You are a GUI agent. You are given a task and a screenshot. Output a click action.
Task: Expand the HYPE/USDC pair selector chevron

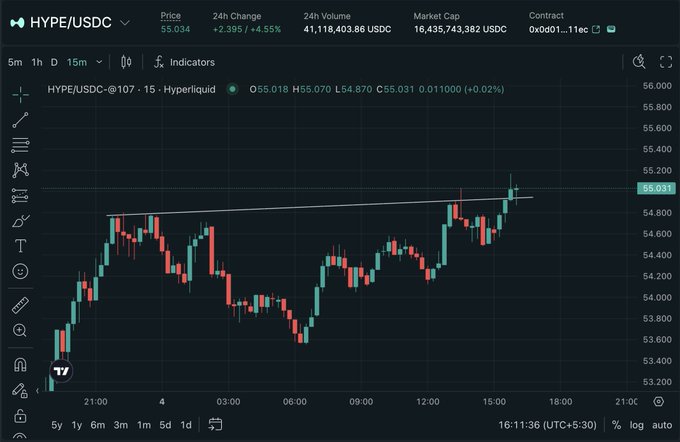pyautogui.click(x=125, y=23)
